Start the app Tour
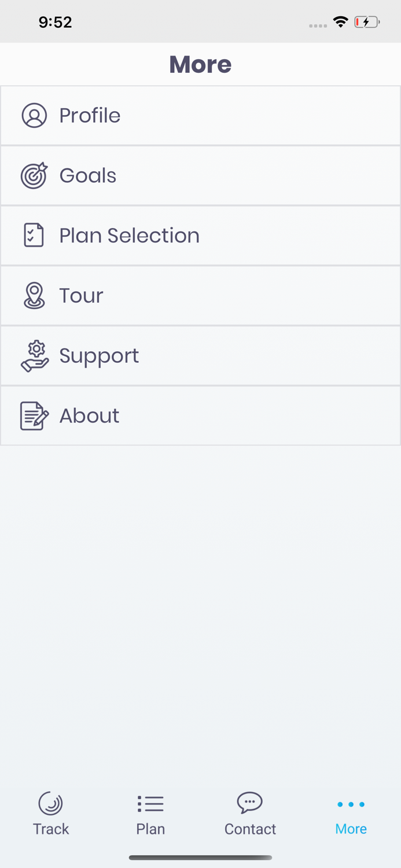The width and height of the screenshot is (401, 868). [x=200, y=295]
